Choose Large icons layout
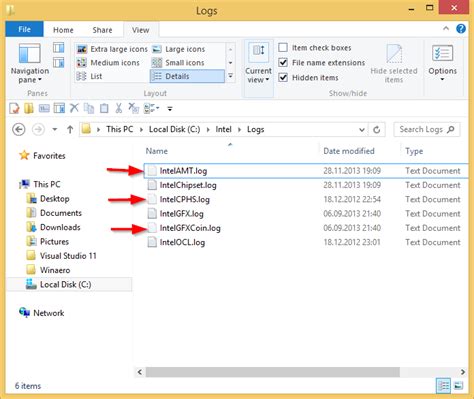Screen dimensions: 474x399 click(178, 49)
